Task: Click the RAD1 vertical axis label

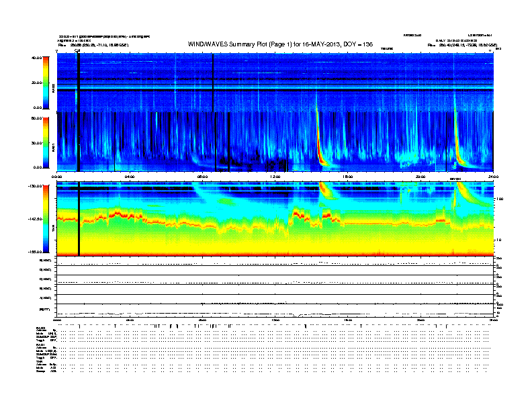Action: tap(53, 148)
